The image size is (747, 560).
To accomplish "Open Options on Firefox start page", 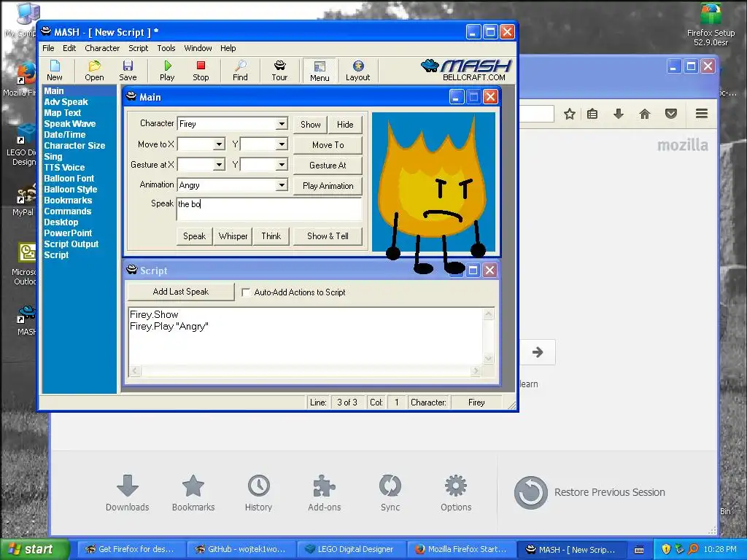I will point(456,493).
